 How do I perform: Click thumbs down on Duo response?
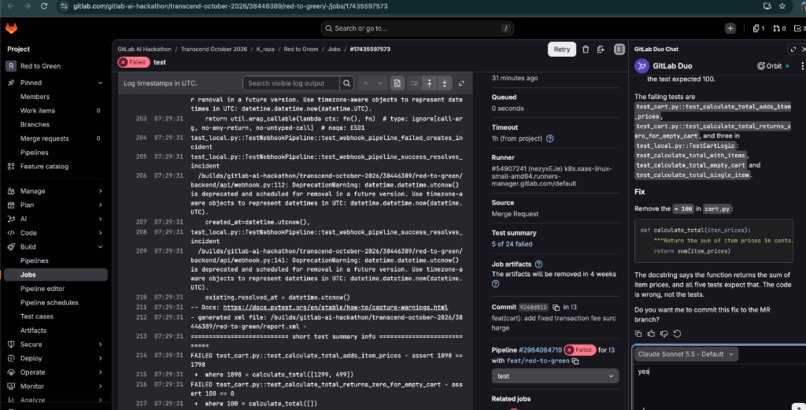(664, 333)
